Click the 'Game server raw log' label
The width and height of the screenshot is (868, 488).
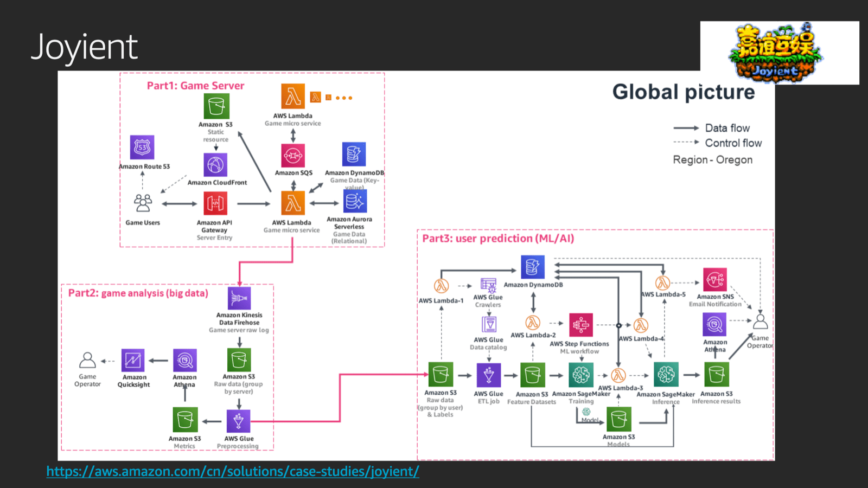click(x=239, y=330)
